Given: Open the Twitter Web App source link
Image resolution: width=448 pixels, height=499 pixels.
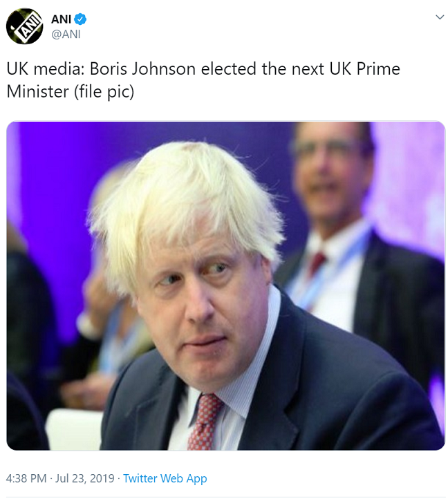Looking at the screenshot, I should (x=165, y=478).
